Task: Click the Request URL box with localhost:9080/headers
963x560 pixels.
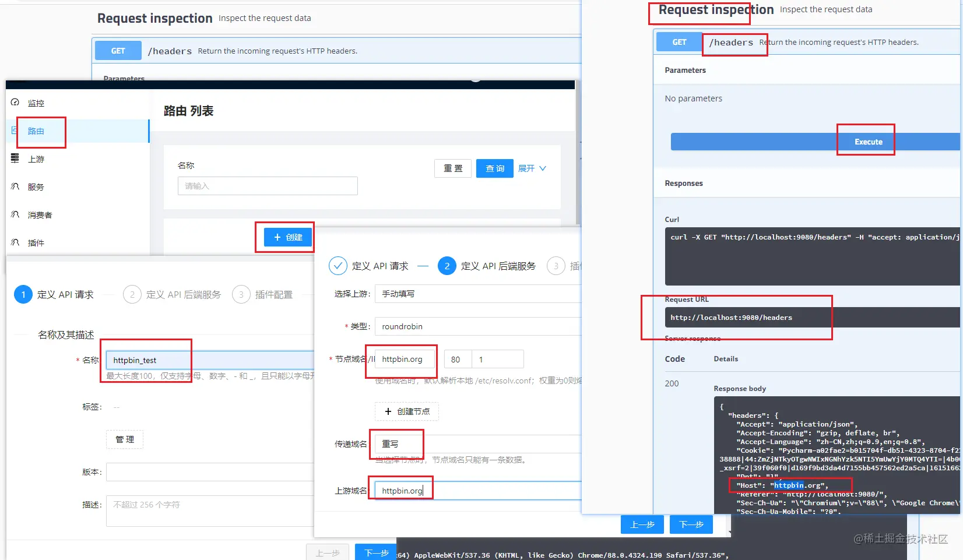Action: 812,318
